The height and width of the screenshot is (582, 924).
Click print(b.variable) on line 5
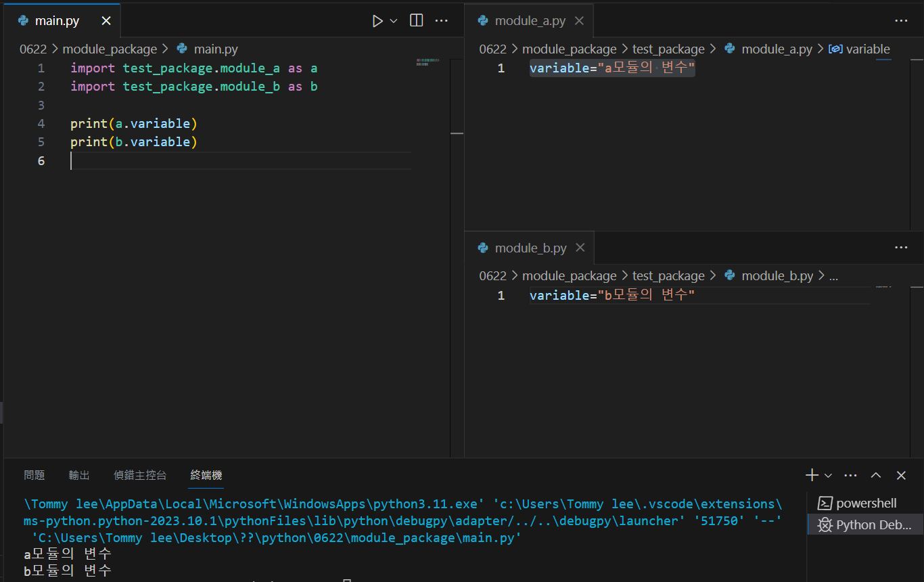[x=134, y=141]
